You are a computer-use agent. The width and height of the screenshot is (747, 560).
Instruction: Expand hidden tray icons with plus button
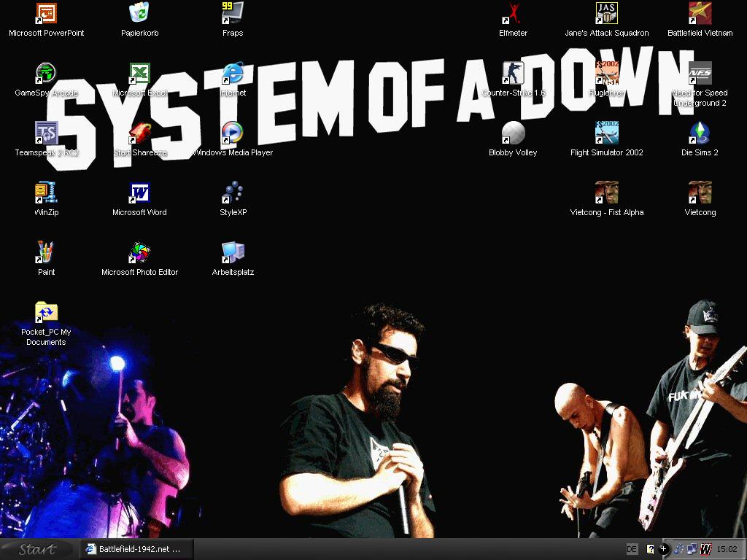tap(663, 549)
